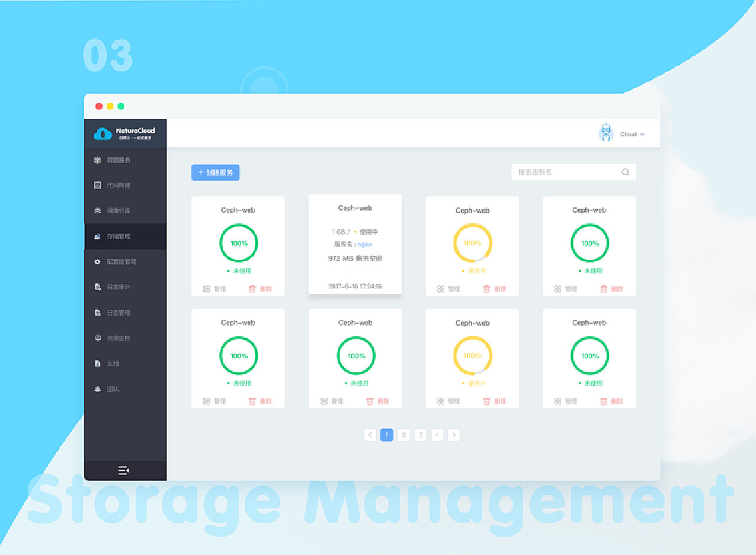Viewport: 756px width, 555px height.
Task: Click the timestamp '2017-6-16 17:24:16'
Action: 355,286
